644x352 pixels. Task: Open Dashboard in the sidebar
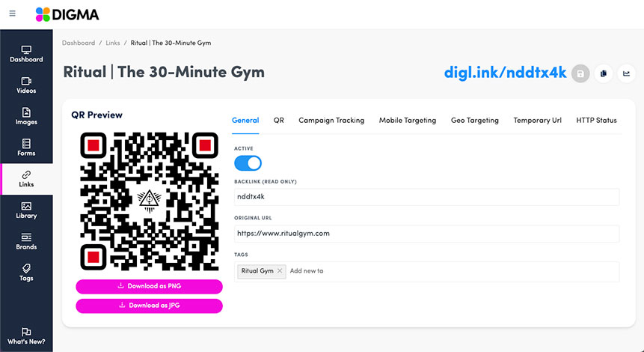click(26, 54)
